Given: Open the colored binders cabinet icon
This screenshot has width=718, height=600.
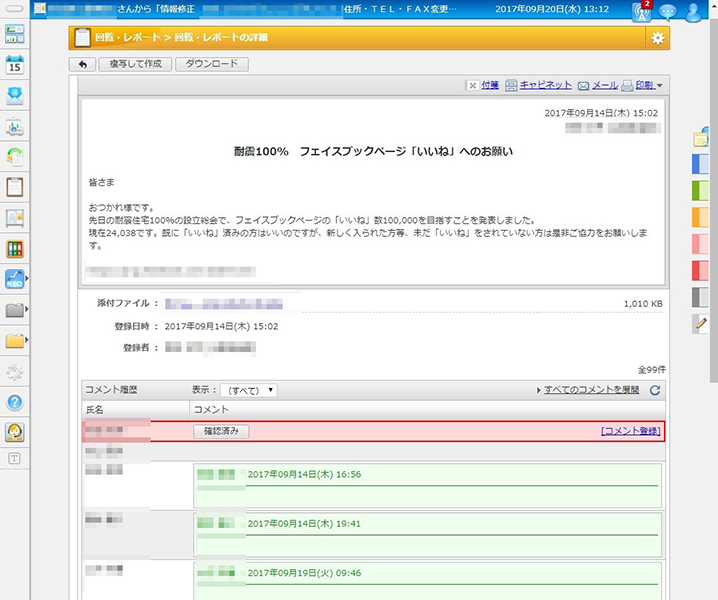Looking at the screenshot, I should [x=15, y=248].
